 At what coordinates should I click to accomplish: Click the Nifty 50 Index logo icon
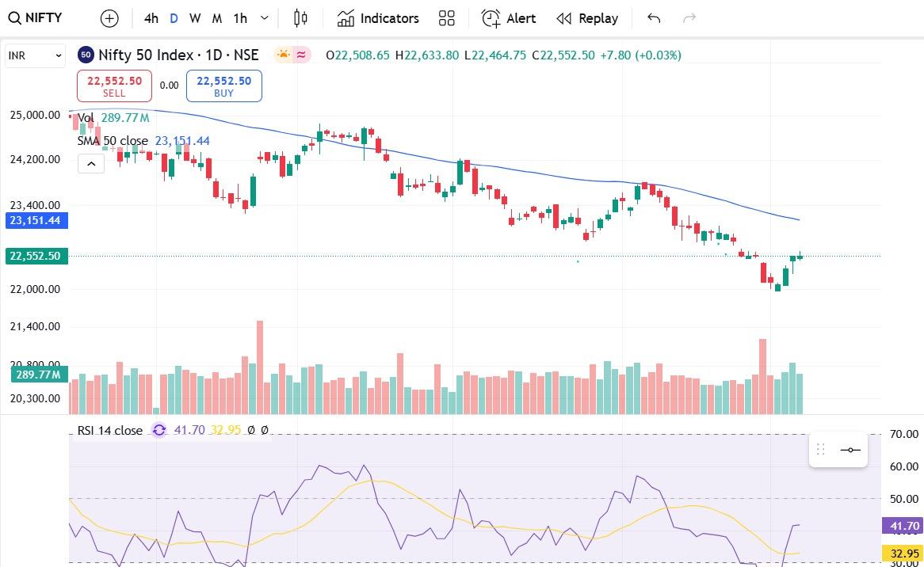coord(86,55)
